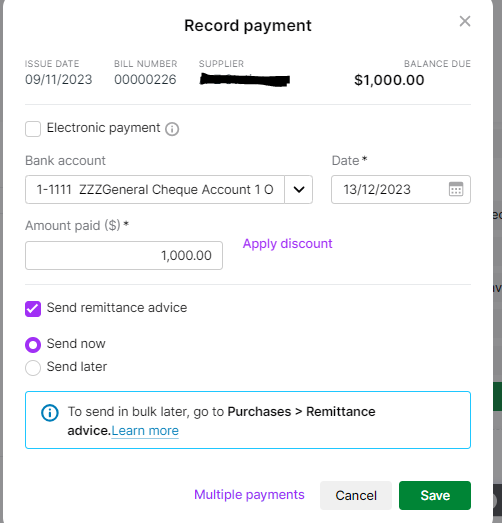Save the recorded payment
This screenshot has width=502, height=523.
435,495
